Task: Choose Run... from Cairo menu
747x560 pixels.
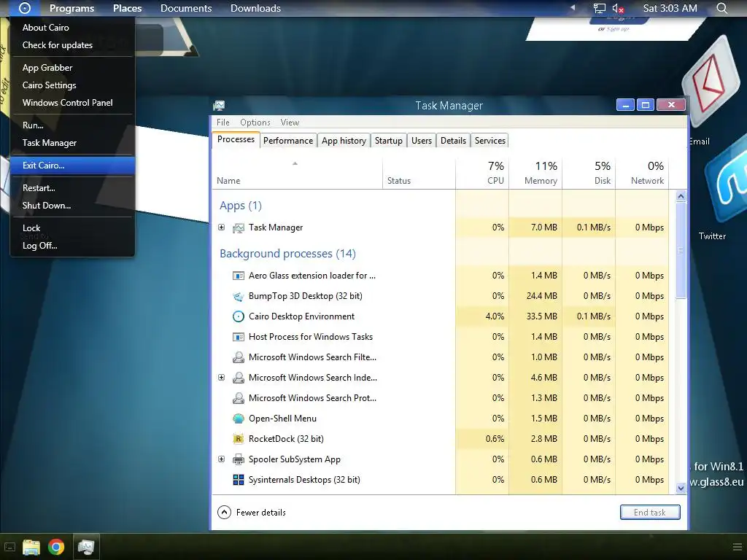Action: (72, 125)
